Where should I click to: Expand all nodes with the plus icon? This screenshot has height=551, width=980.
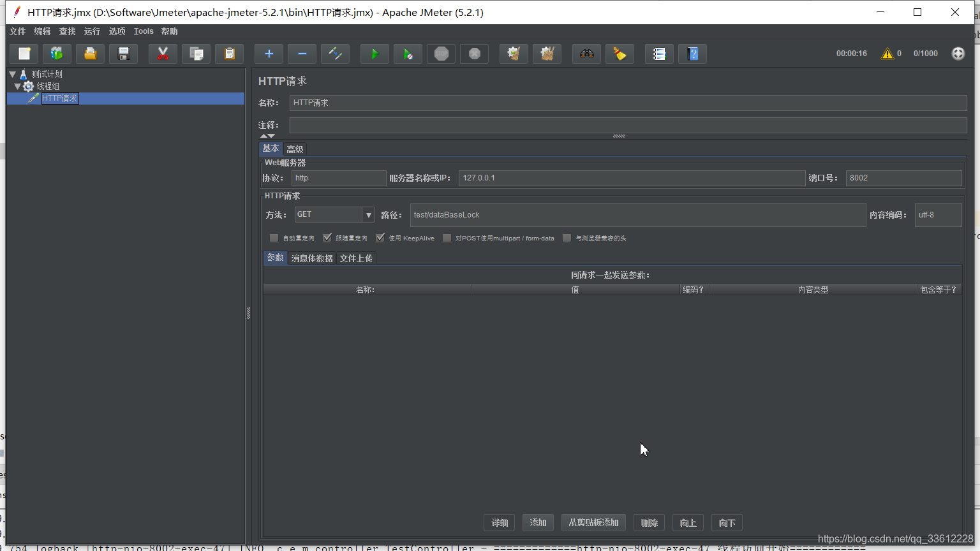[269, 54]
